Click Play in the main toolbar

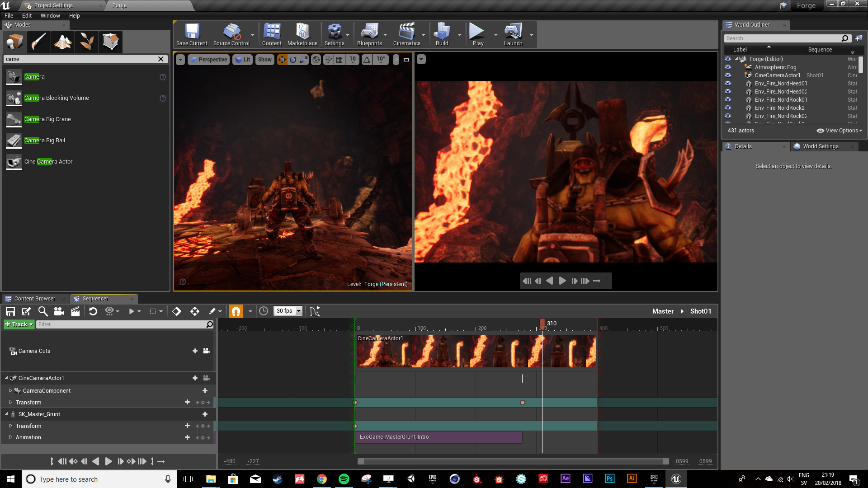(478, 35)
